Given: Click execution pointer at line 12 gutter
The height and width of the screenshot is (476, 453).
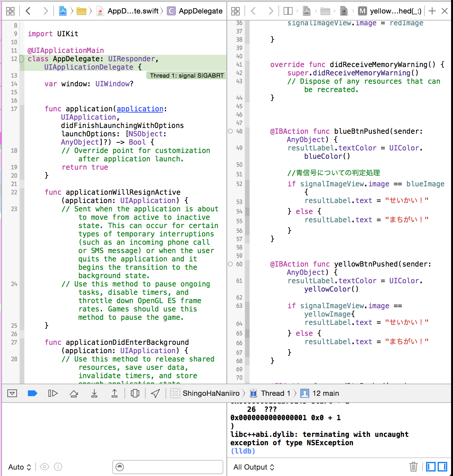Looking at the screenshot, I should [22, 59].
